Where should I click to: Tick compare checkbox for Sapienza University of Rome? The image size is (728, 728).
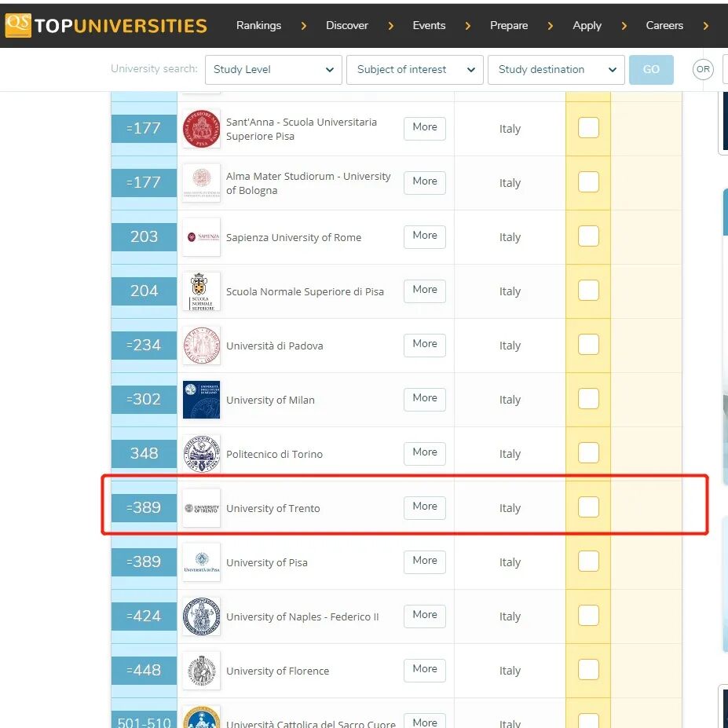(588, 236)
